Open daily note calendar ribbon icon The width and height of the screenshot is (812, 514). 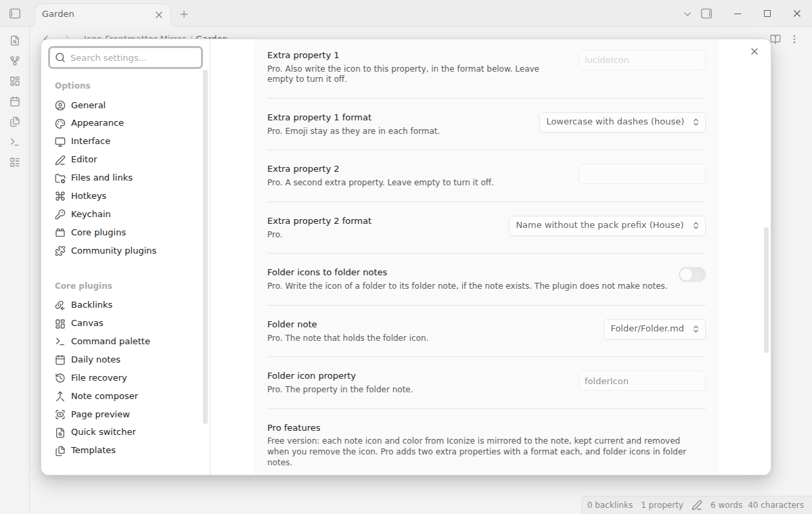click(x=15, y=101)
